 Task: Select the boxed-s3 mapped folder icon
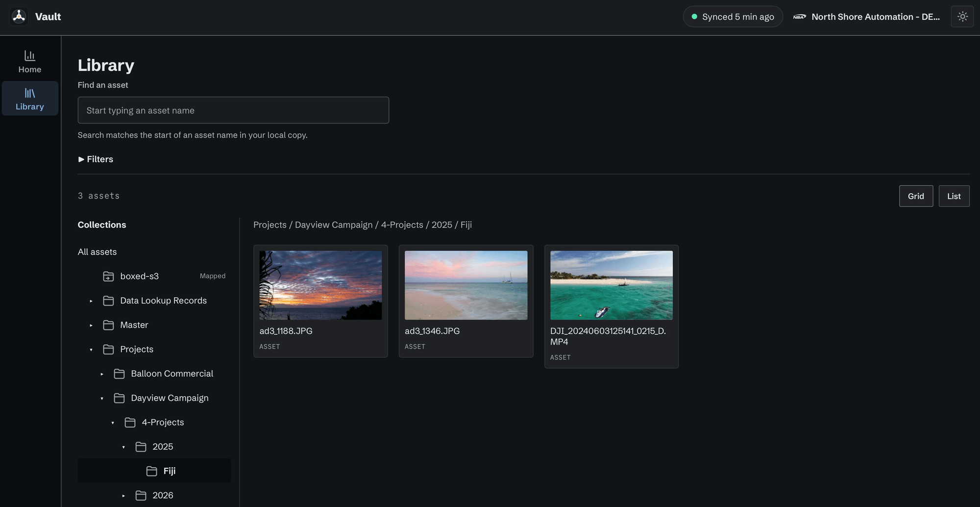click(108, 277)
